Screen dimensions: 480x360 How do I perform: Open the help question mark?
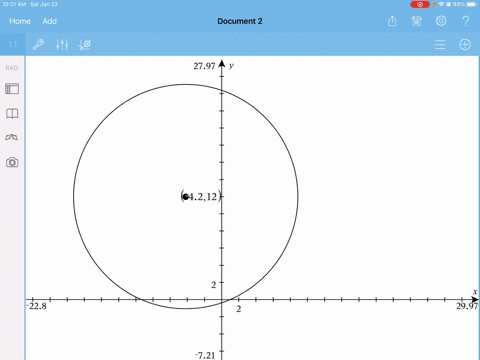[465, 21]
